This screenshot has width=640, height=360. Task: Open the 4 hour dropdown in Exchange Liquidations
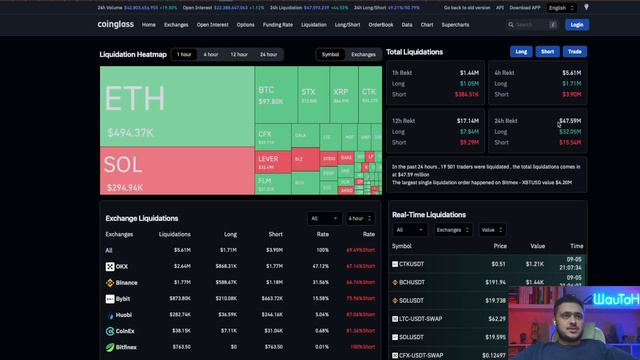coord(360,218)
